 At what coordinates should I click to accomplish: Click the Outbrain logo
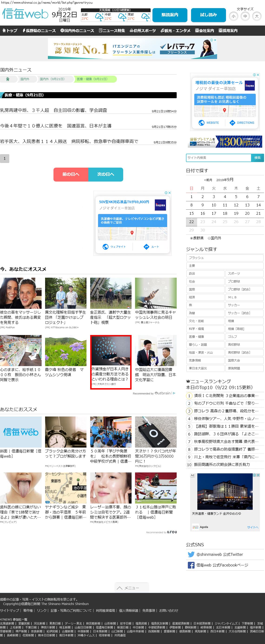(162, 393)
